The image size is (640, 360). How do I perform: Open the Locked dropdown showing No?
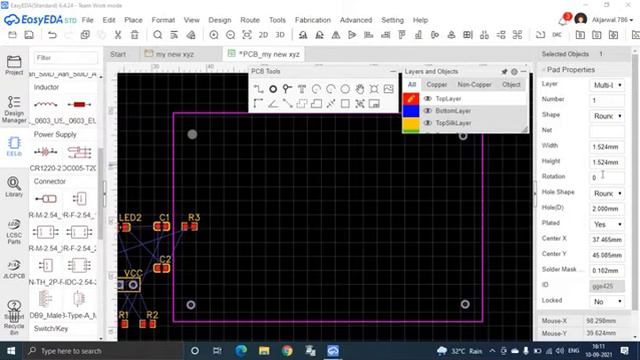click(x=607, y=302)
